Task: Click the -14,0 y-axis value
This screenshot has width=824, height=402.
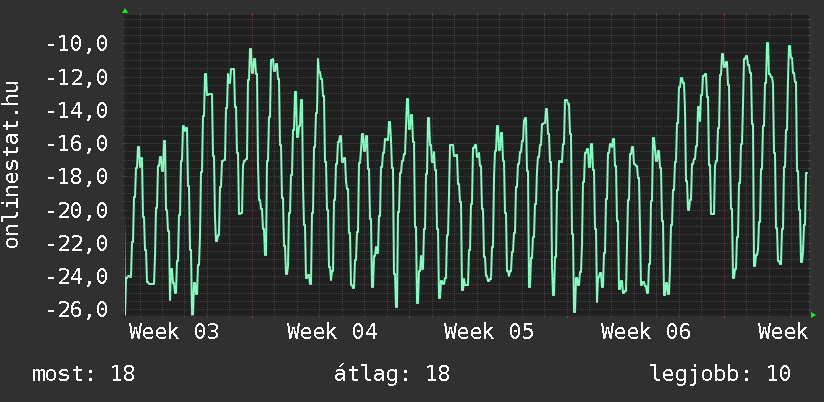Action: pos(76,110)
